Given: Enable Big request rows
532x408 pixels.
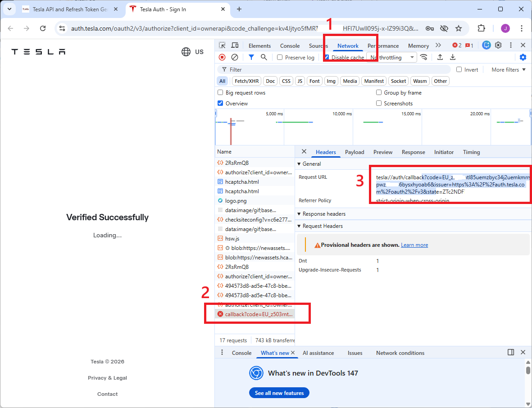Looking at the screenshot, I should (x=220, y=93).
